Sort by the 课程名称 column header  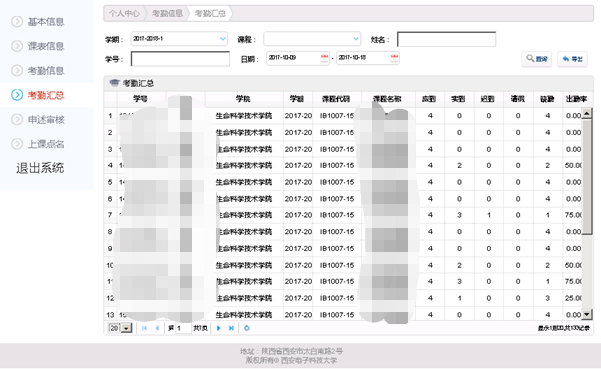388,99
